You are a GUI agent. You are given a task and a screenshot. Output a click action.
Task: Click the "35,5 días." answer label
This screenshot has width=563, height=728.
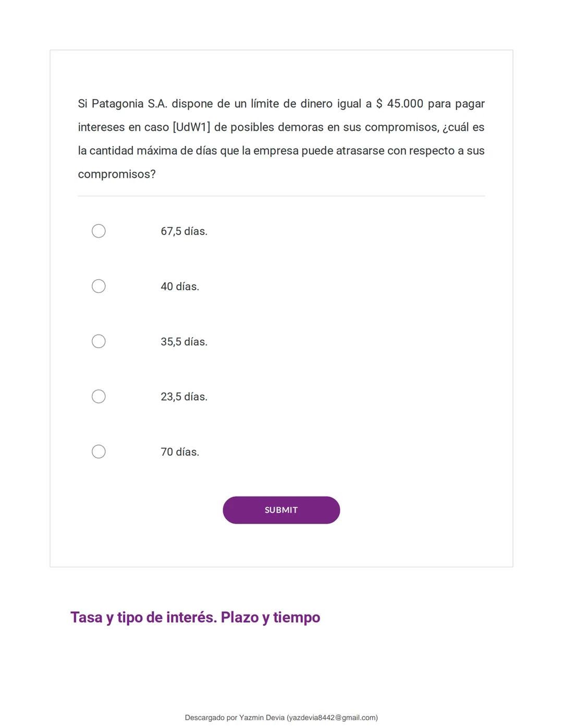coord(183,342)
